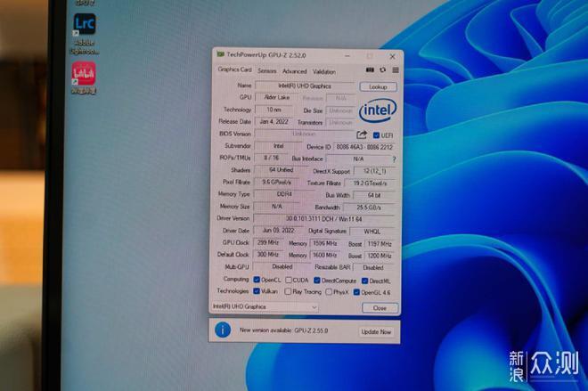Switch to the Graphics Card tab
The width and height of the screenshot is (588, 391).
234,69
